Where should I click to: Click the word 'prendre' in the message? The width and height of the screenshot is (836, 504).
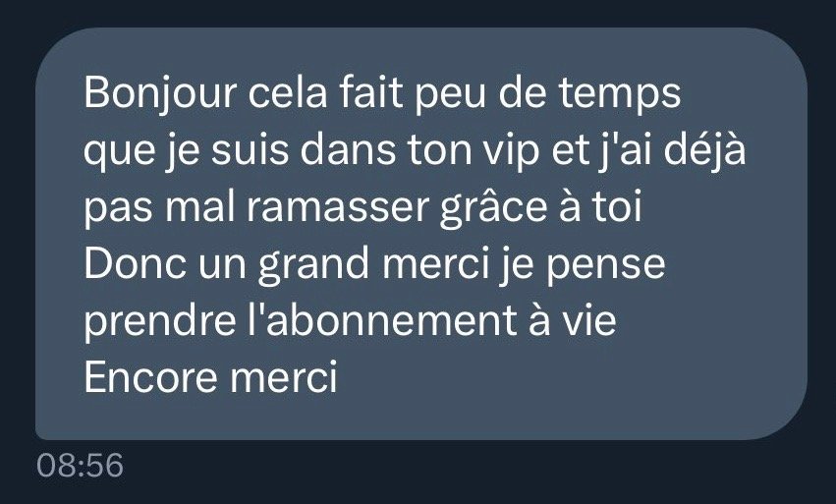(x=159, y=322)
